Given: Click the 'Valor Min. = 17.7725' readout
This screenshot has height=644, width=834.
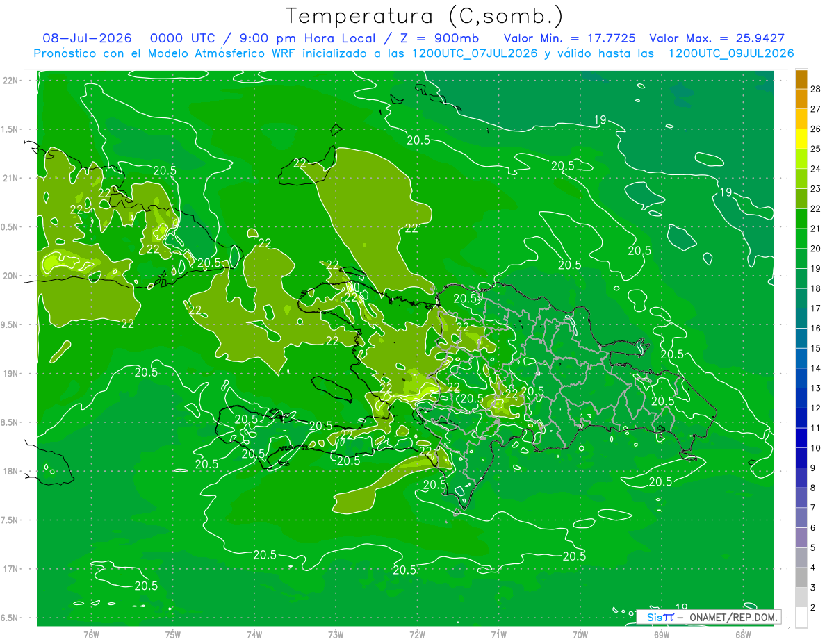Looking at the screenshot, I should 569,38.
